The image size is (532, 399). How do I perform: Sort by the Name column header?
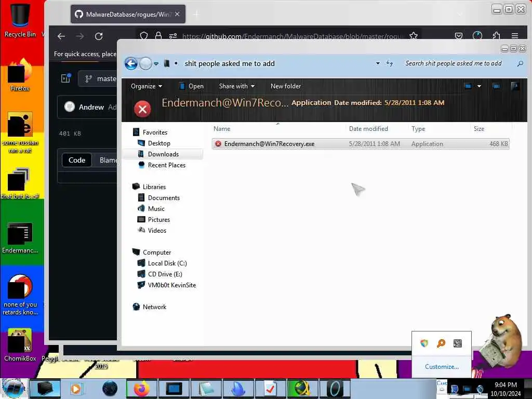tap(222, 129)
